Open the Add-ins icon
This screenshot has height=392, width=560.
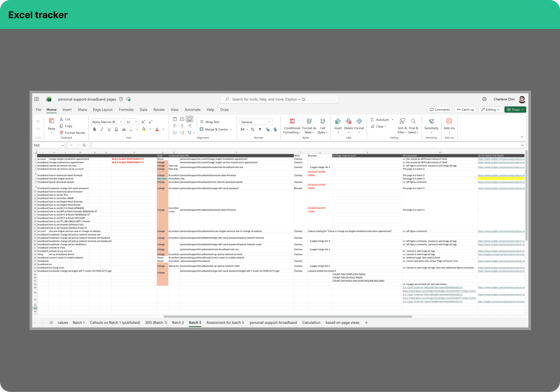coord(449,121)
